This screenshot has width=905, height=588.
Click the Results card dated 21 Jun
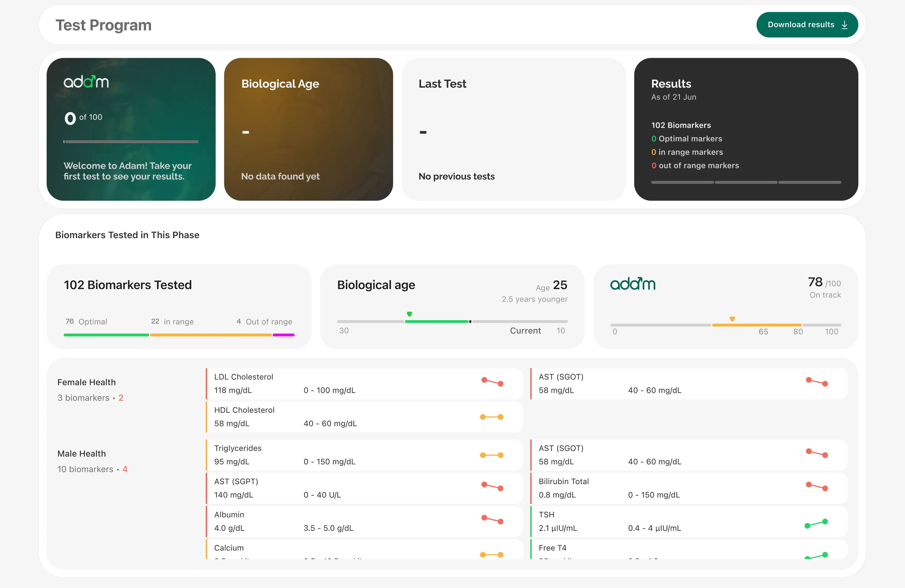(x=746, y=130)
